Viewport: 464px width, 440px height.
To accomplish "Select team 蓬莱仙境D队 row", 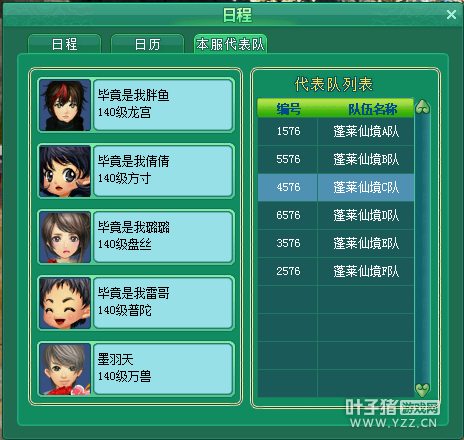I will point(336,215).
